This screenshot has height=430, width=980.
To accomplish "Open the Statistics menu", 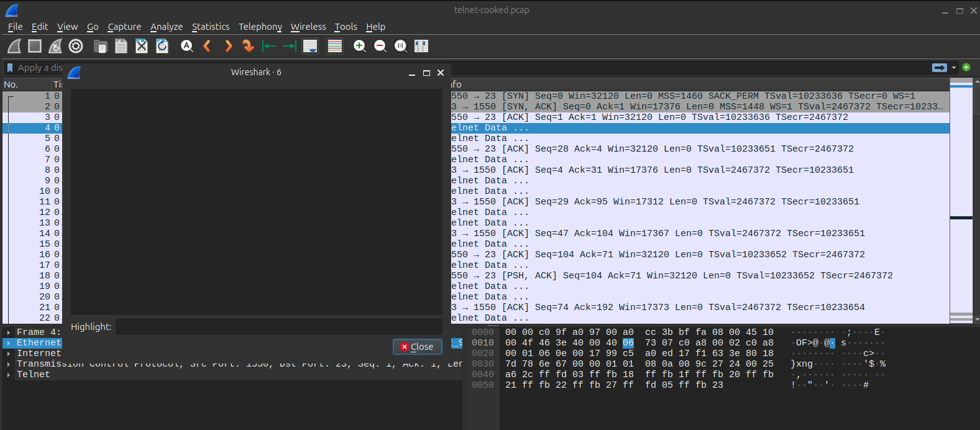I will click(210, 27).
